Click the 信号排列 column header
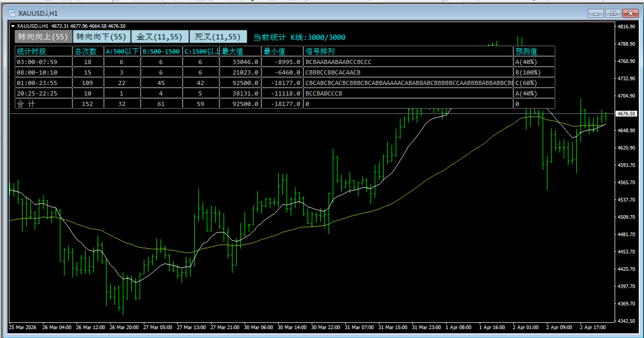The width and height of the screenshot is (644, 338). (x=408, y=51)
